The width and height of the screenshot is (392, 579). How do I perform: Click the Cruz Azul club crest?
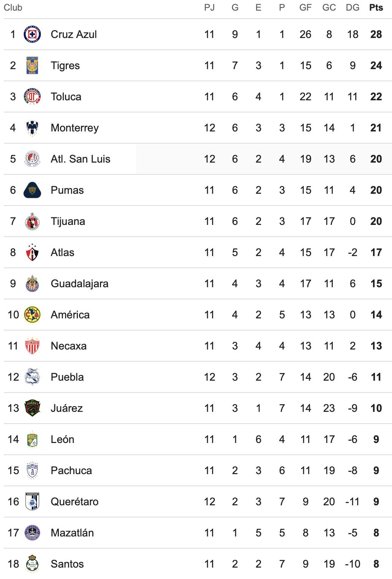(x=32, y=34)
